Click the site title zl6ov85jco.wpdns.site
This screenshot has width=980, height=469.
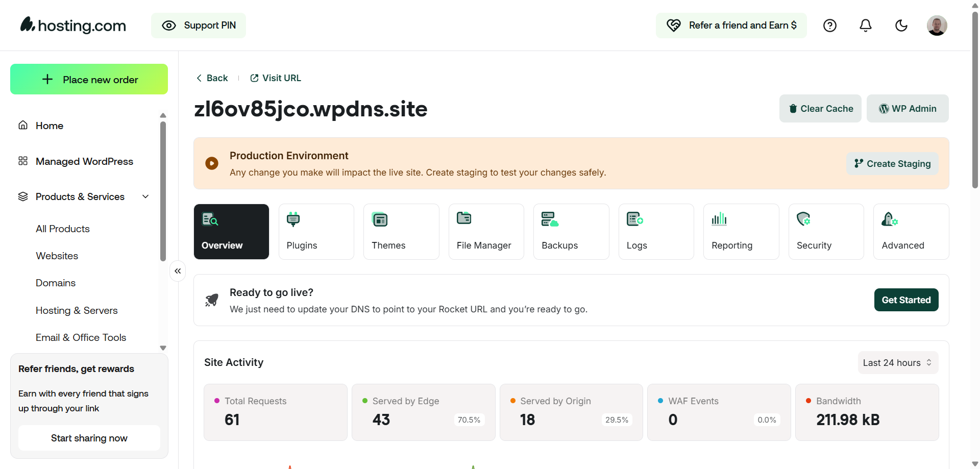point(311,109)
